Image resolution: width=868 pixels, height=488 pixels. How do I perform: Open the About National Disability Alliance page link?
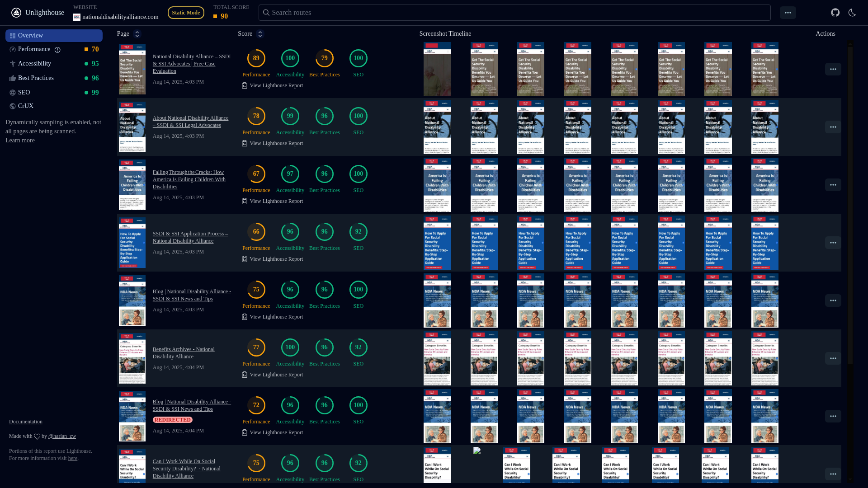point(190,122)
